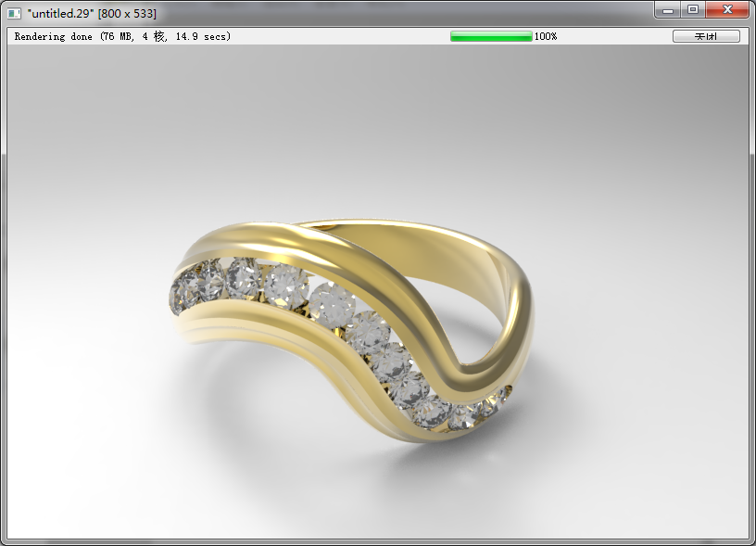756x546 pixels.
Task: Click the "Rendering done" status text
Action: (55, 36)
